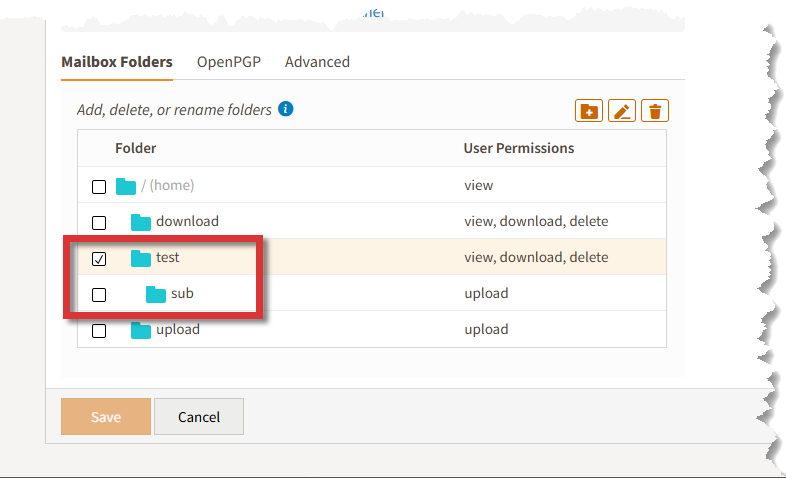The image size is (786, 478).
Task: Uncheck the test folder checkbox
Action: click(99, 259)
